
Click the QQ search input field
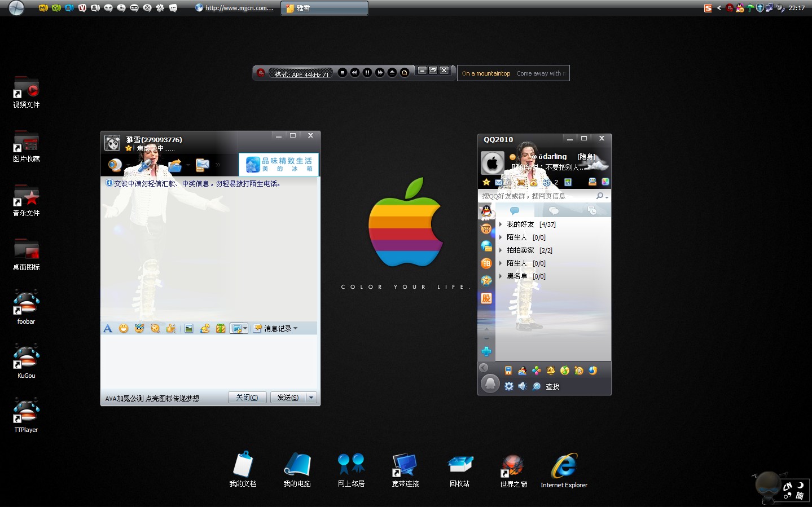pos(536,196)
